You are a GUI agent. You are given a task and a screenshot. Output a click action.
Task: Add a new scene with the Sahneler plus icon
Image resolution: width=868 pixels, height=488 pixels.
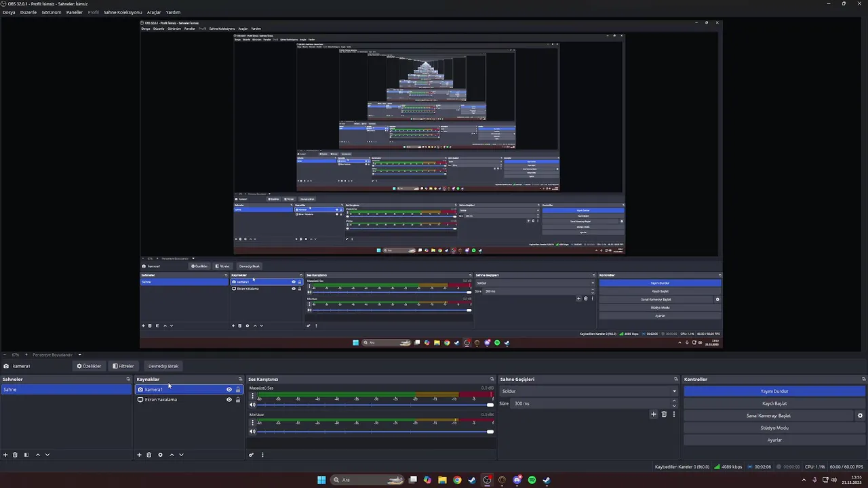click(5, 455)
